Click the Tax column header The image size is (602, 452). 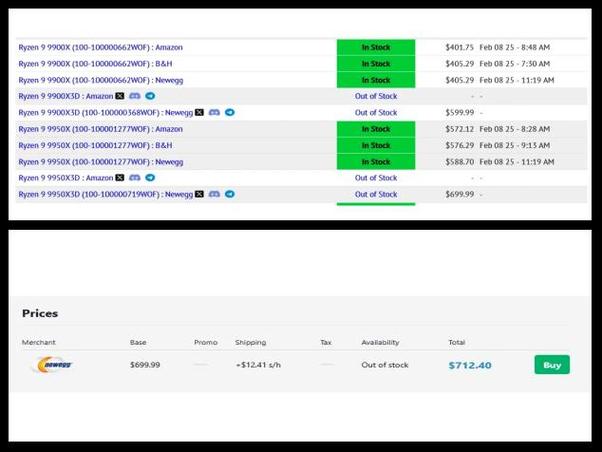(326, 342)
